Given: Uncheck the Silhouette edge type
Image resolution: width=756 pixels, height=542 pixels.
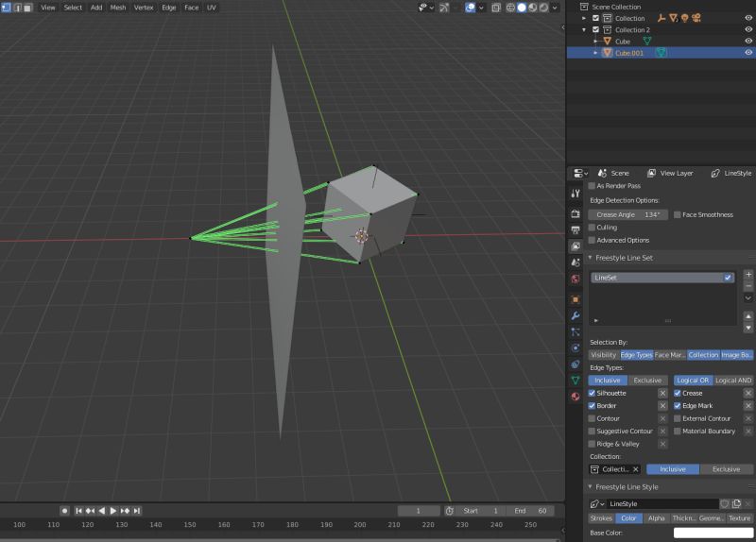Looking at the screenshot, I should 593,393.
